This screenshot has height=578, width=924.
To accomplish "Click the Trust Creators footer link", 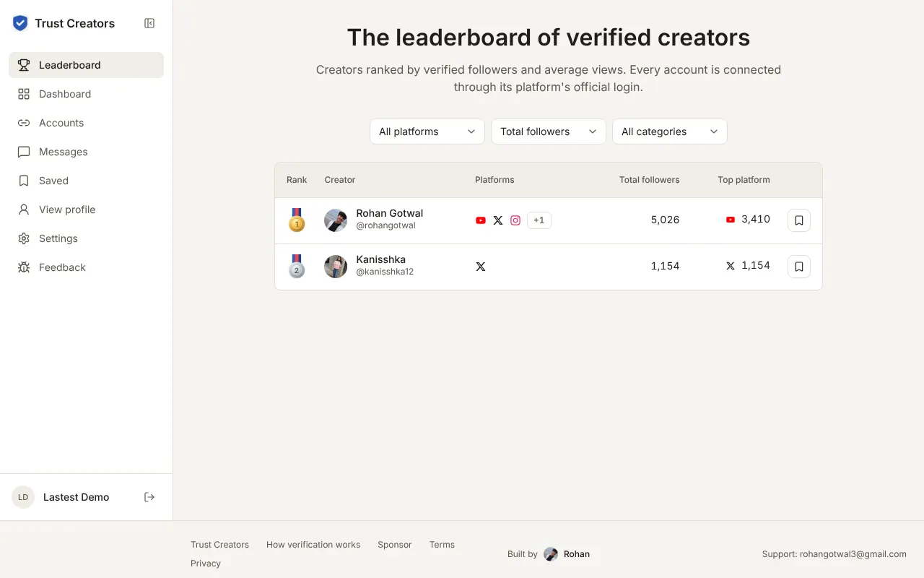I will [x=219, y=545].
